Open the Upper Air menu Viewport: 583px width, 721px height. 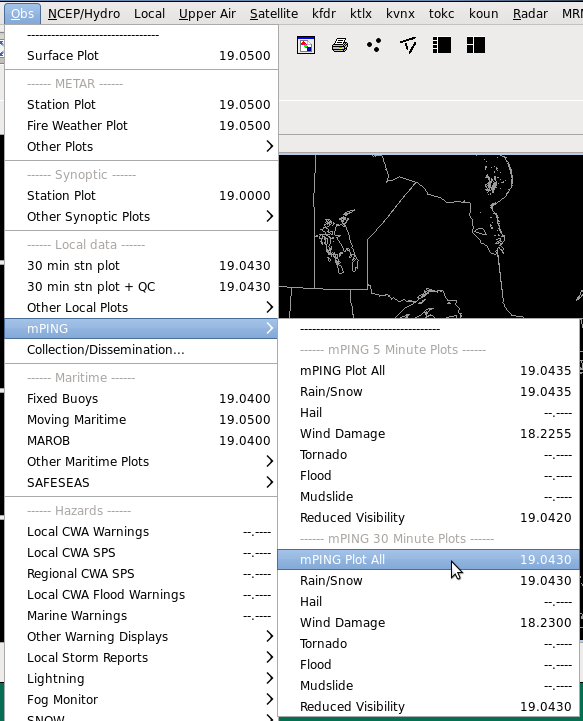tap(207, 14)
